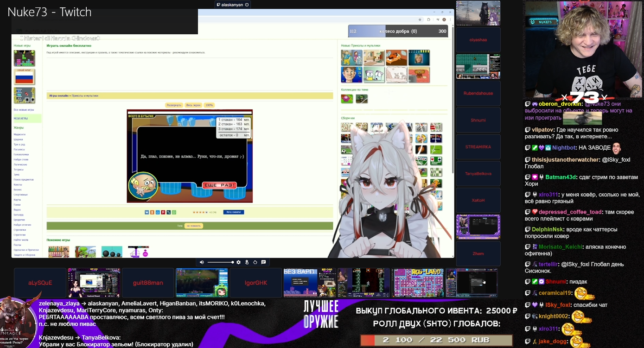Select the Shnumi stream tile in the column
The image size is (644, 348).
[478, 120]
